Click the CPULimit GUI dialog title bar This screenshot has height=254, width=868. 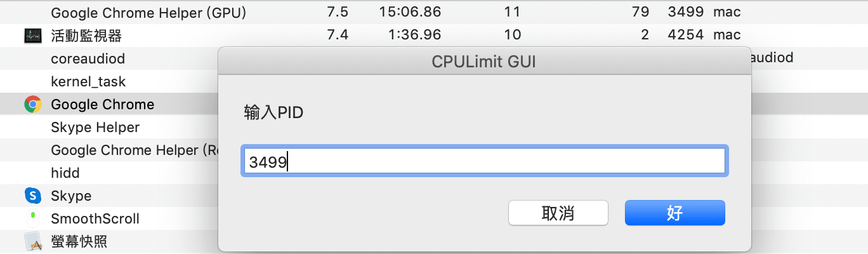[485, 62]
